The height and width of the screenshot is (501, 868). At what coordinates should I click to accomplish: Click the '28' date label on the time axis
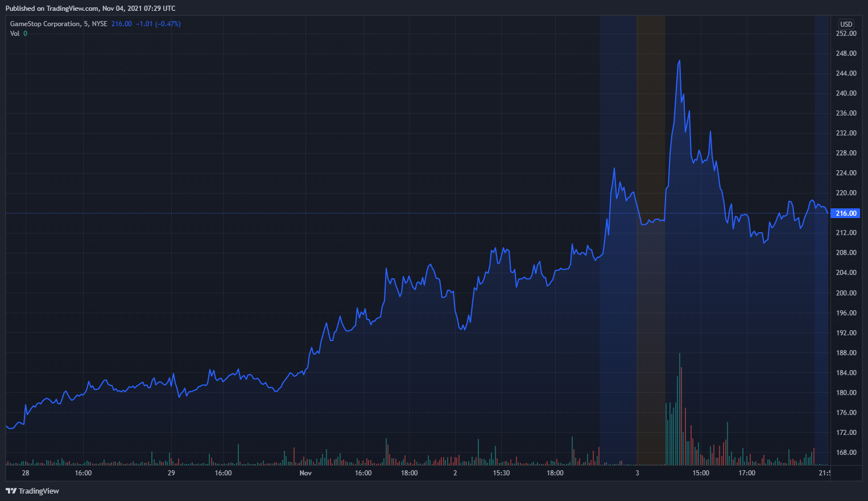[26, 473]
